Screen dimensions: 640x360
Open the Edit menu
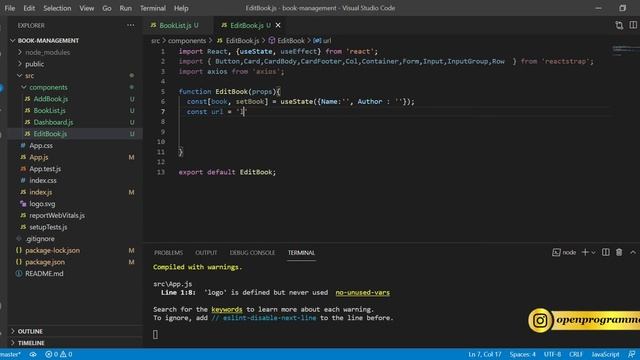(29, 8)
